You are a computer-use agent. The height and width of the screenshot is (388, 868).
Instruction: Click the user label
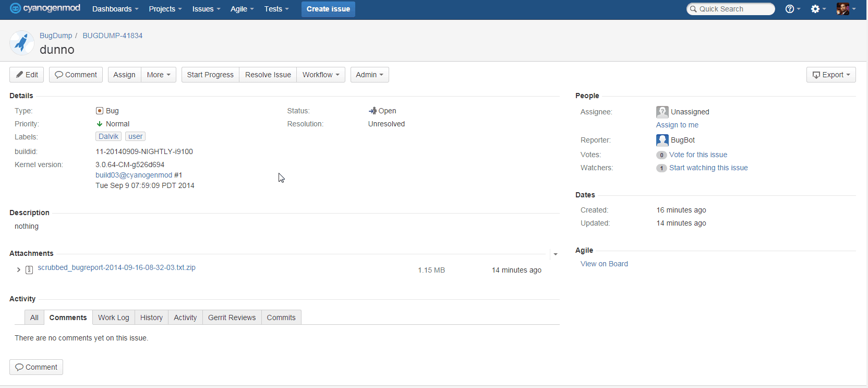[x=136, y=136]
